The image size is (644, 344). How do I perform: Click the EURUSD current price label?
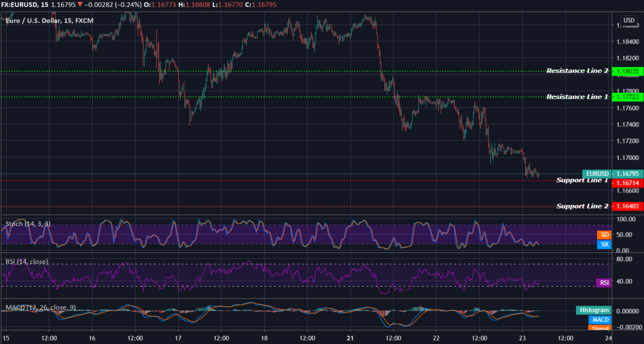point(597,174)
